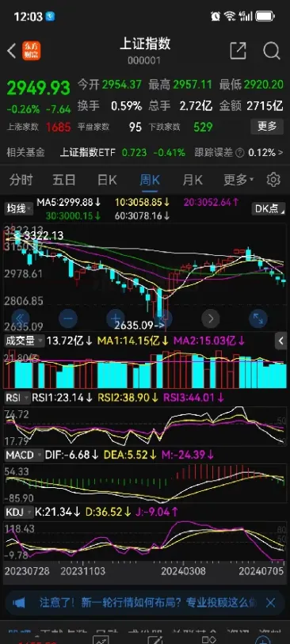The image size is (290, 644).
Task: Open the search magnifier icon
Action: (x=272, y=51)
